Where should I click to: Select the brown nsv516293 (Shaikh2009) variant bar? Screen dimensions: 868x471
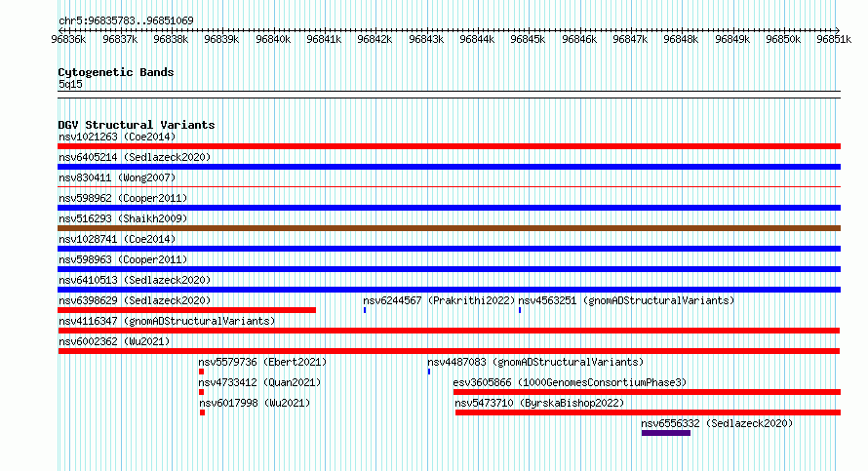coord(449,228)
